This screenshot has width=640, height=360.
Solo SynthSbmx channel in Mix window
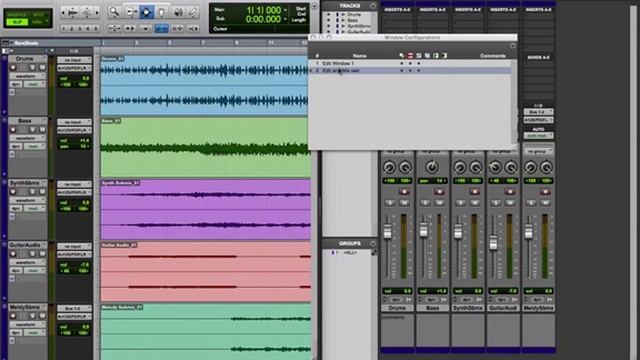coord(461,202)
